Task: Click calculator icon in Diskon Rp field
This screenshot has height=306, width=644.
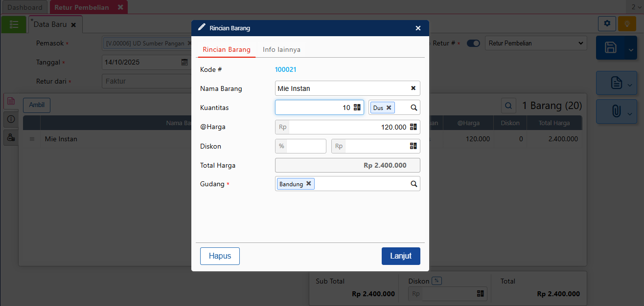Action: coord(414,146)
